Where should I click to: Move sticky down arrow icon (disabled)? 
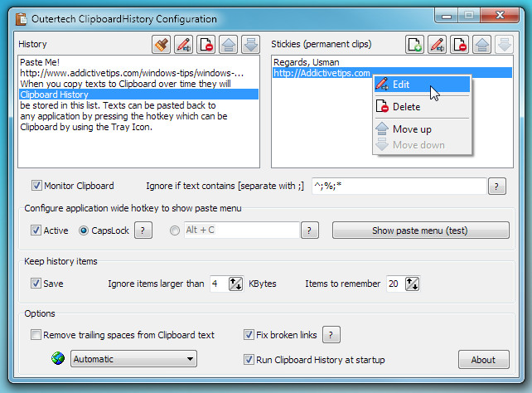504,45
